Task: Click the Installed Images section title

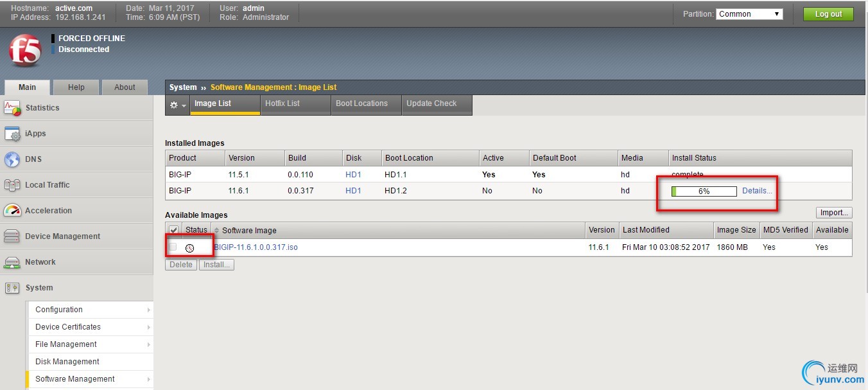Action: click(195, 143)
